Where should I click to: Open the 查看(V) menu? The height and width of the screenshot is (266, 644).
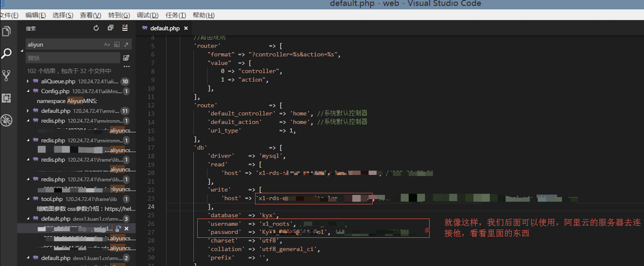(x=90, y=15)
